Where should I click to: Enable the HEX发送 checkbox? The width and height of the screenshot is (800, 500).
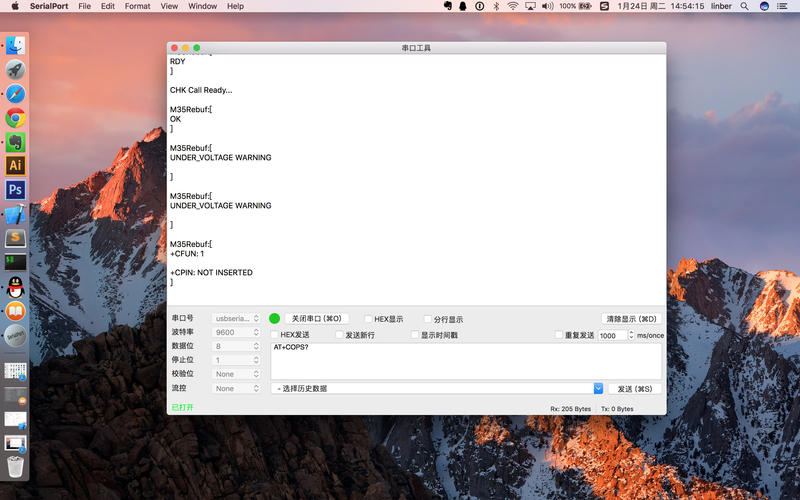[274, 335]
